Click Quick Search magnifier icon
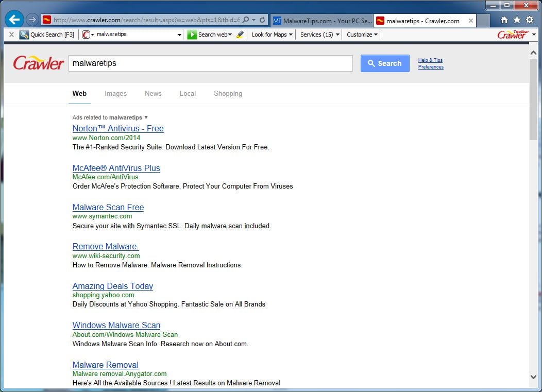 [24, 34]
